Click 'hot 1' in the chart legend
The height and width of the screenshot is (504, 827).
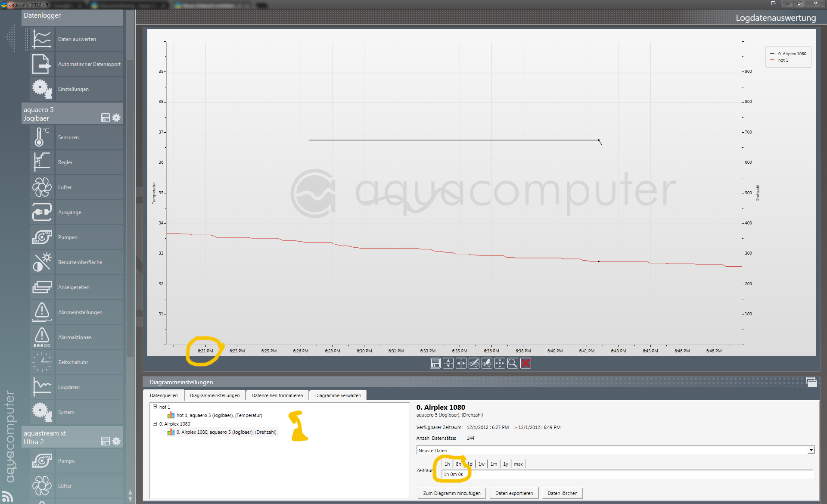click(783, 60)
